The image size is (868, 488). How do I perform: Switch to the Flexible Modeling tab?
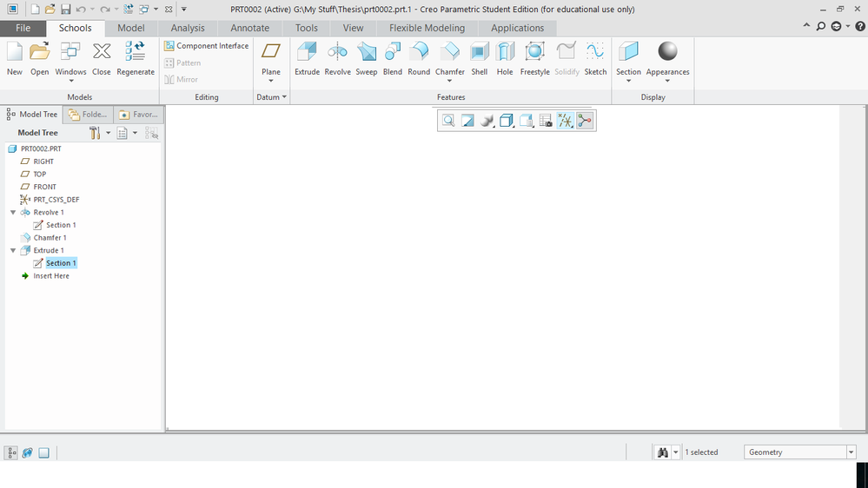pos(427,28)
